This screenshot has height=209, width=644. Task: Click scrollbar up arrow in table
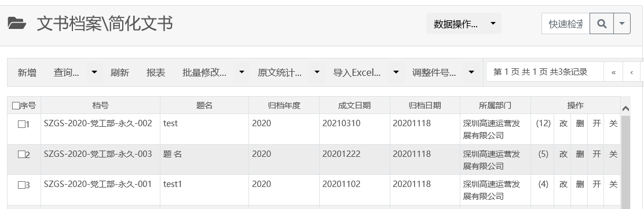point(625,109)
